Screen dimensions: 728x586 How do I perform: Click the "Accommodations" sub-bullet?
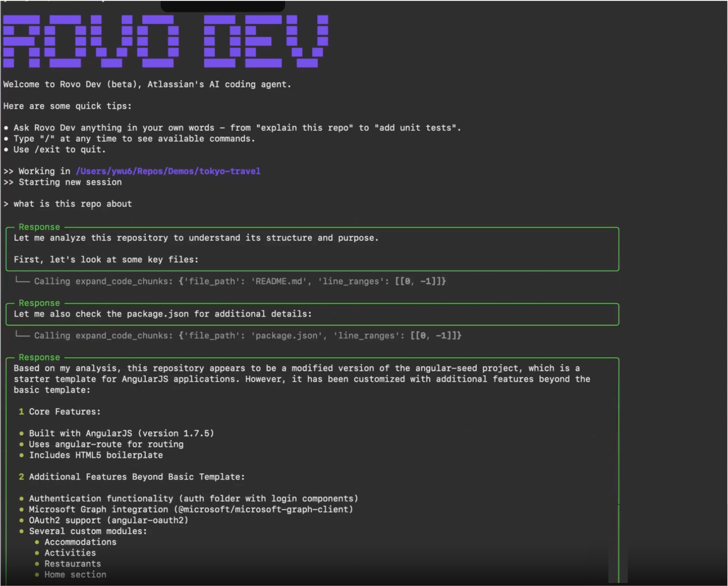(76, 542)
